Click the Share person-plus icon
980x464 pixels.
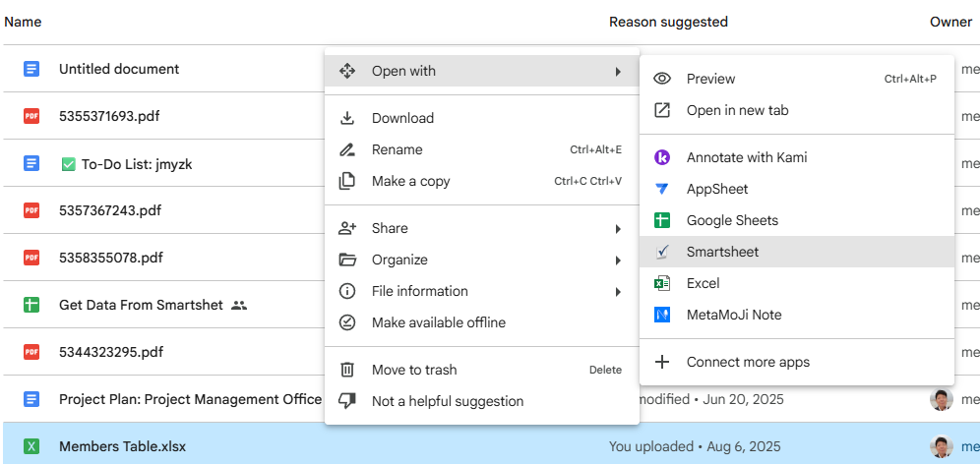pyautogui.click(x=347, y=228)
